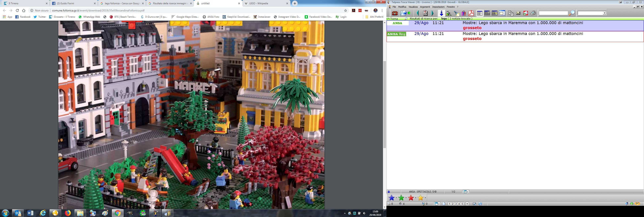
Task: Go to next news with right arrow
Action: pyautogui.click(x=432, y=13)
